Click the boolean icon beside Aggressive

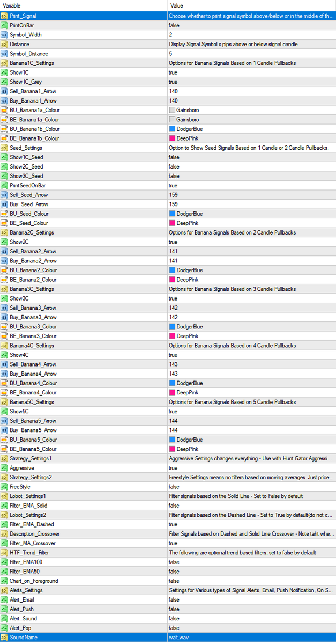click(4, 468)
